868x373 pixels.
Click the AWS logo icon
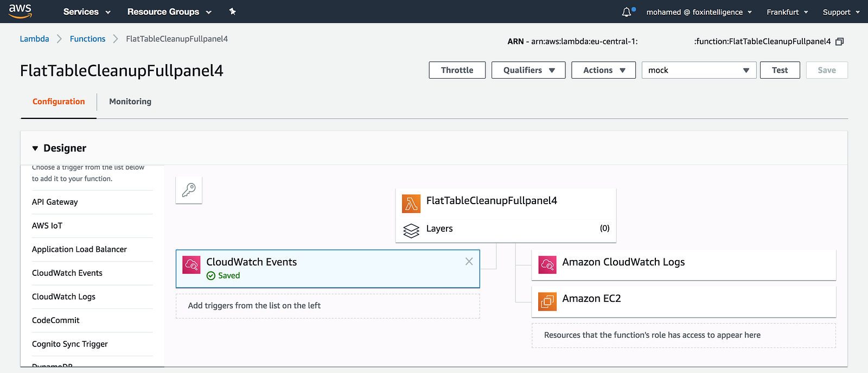coord(20,11)
